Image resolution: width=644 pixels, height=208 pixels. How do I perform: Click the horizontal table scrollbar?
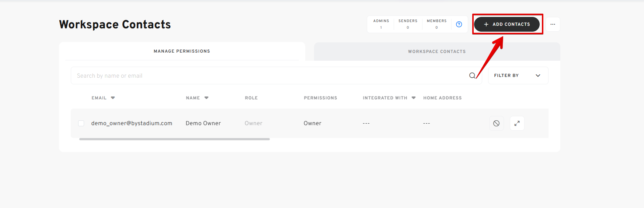coord(174,139)
